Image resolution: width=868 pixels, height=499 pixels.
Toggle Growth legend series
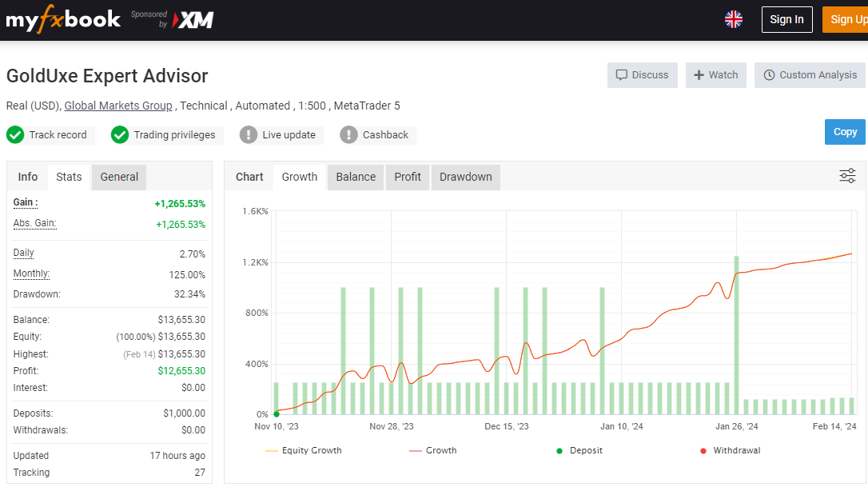coord(433,450)
